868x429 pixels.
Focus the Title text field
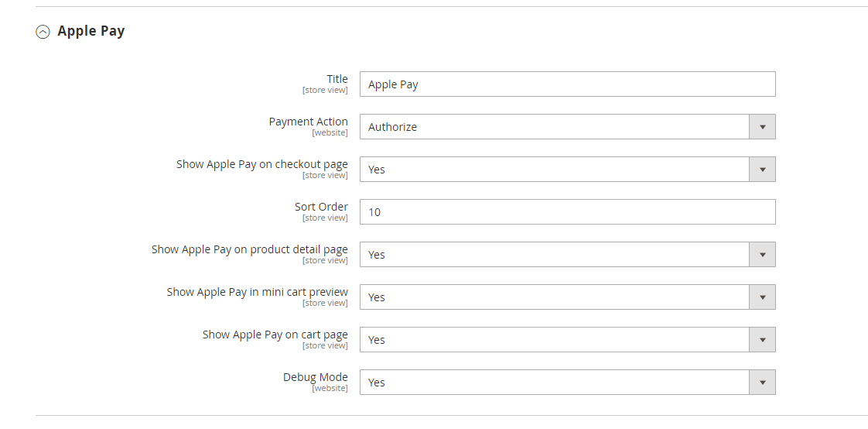pos(567,84)
